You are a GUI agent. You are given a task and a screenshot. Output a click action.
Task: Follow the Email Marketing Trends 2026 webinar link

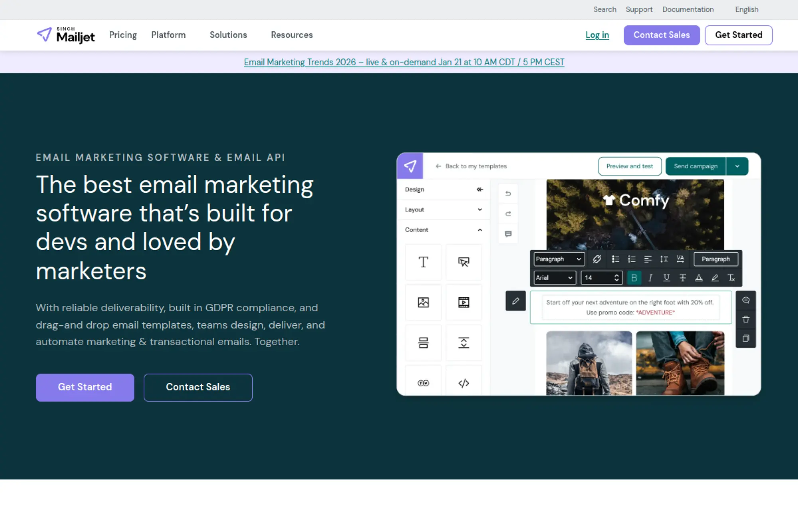tap(404, 62)
